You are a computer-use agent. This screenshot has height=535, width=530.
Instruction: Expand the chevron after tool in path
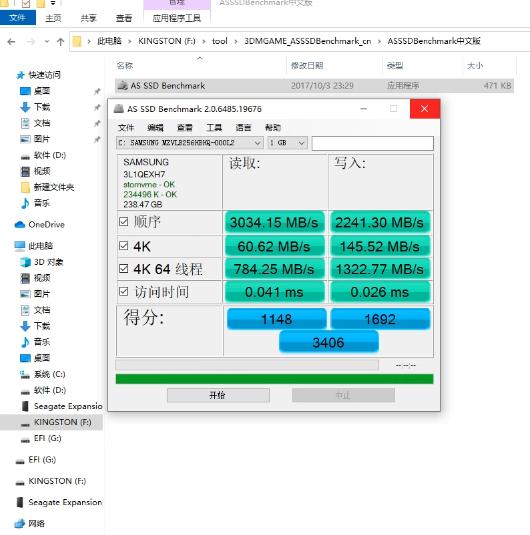coord(235,42)
